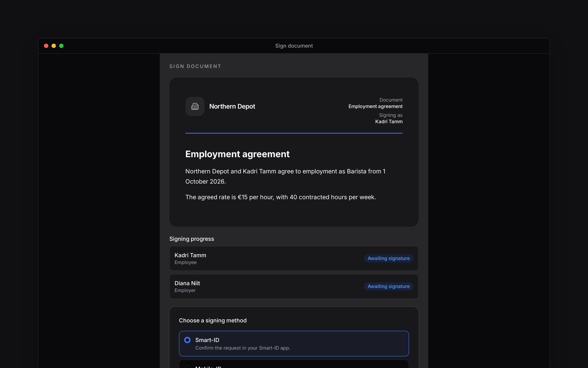Image resolution: width=588 pixels, height=368 pixels.
Task: Click the "Employer" role label
Action: [x=185, y=290]
